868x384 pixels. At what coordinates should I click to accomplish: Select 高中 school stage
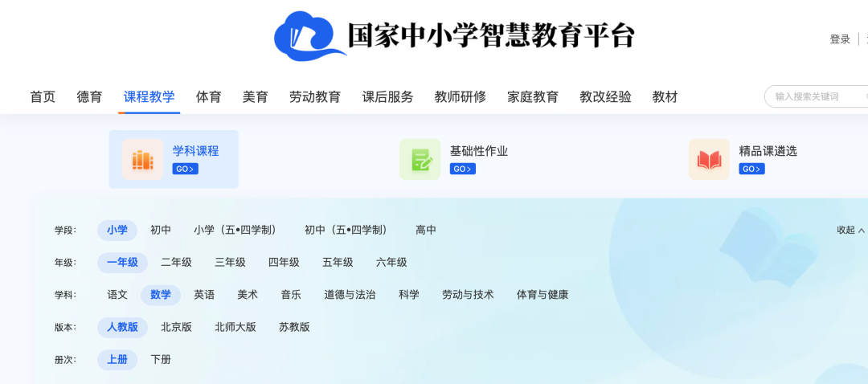pos(426,231)
